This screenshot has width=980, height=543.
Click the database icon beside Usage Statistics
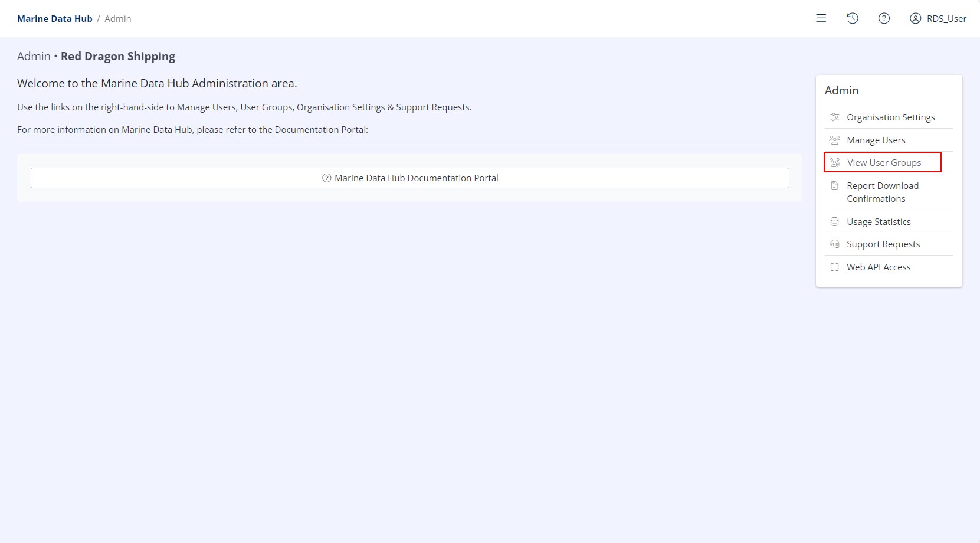click(834, 222)
